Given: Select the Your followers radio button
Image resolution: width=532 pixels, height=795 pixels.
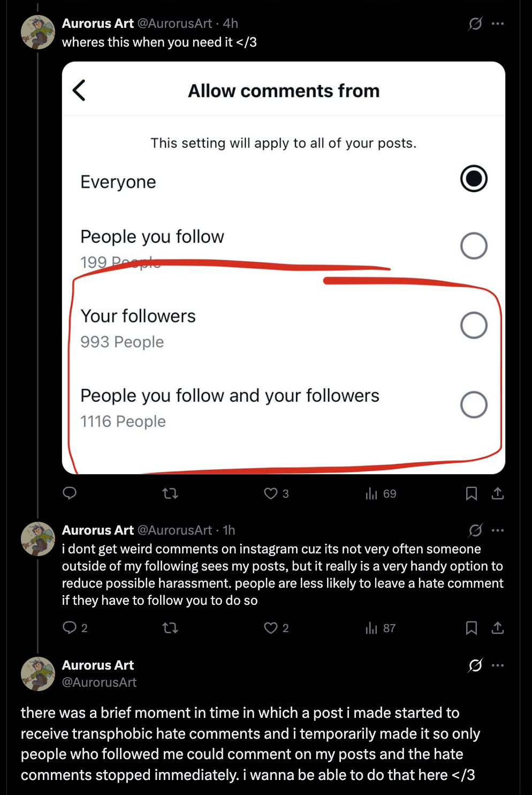Looking at the screenshot, I should click(474, 325).
